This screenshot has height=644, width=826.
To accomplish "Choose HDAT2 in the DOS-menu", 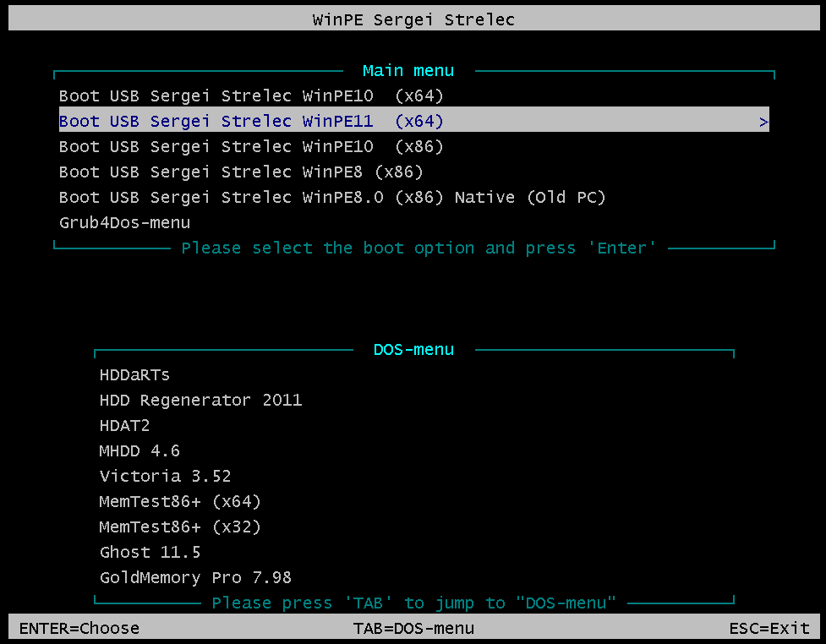I will tap(125, 425).
